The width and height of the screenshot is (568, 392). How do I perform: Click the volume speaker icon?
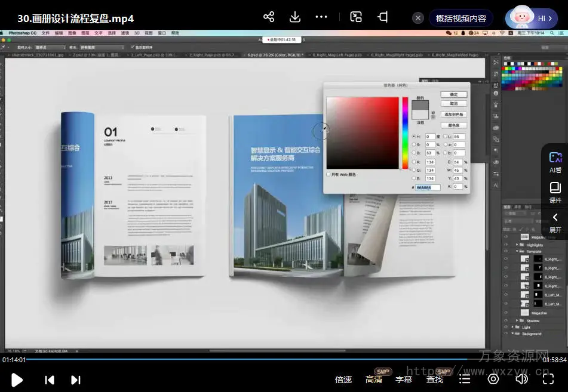point(521,379)
